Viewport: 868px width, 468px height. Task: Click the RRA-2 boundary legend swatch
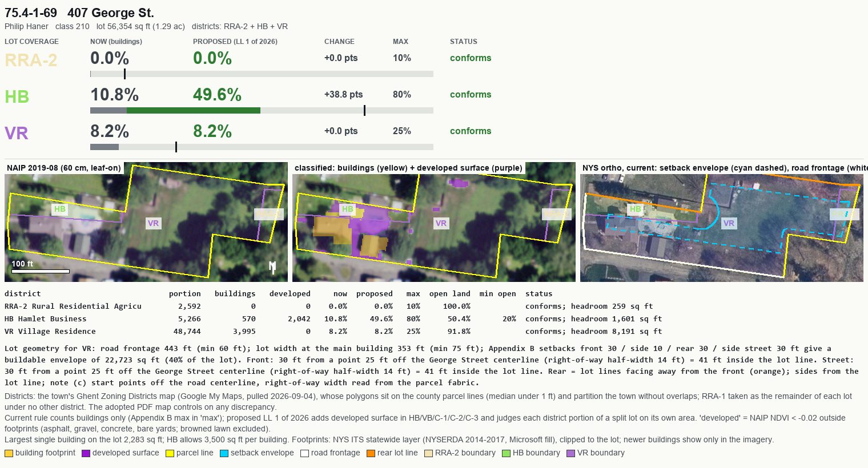428,453
